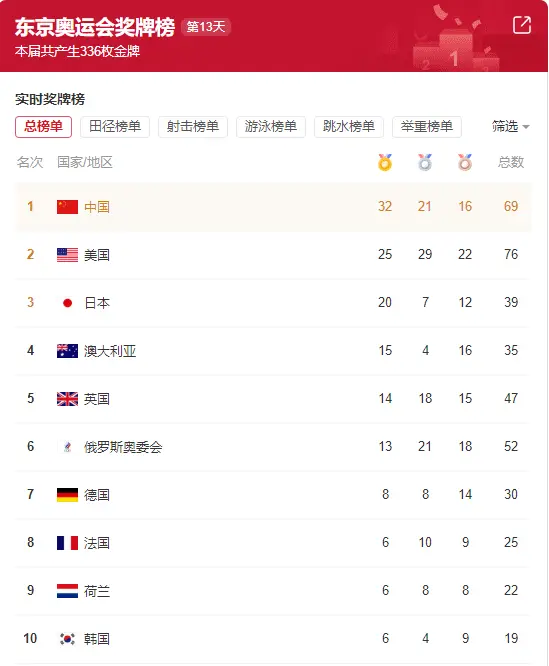Select the 总榜单 tab

tap(43, 127)
